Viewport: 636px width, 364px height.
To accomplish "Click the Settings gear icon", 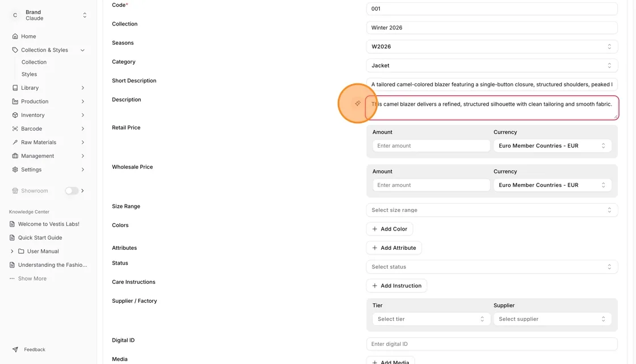I will pyautogui.click(x=15, y=170).
